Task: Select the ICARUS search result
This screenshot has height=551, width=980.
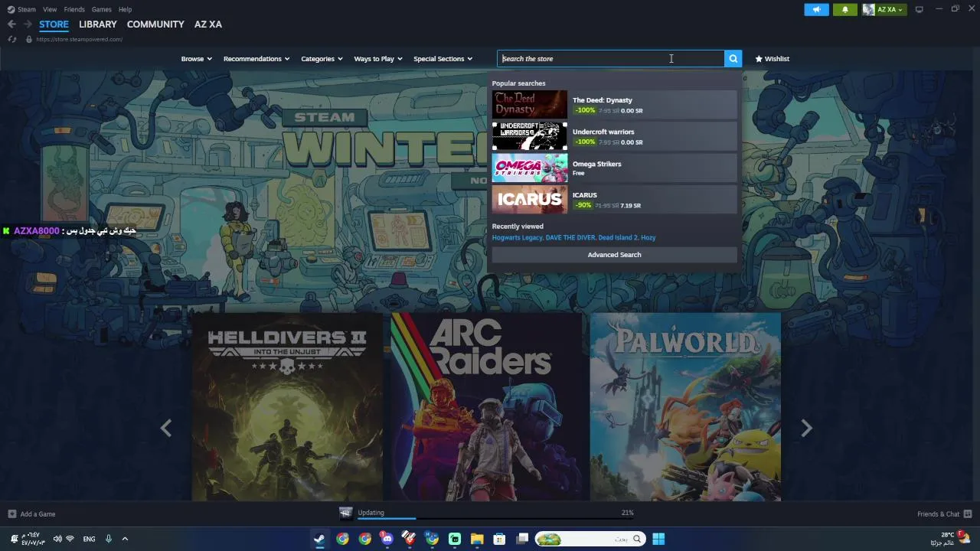Action: (614, 200)
